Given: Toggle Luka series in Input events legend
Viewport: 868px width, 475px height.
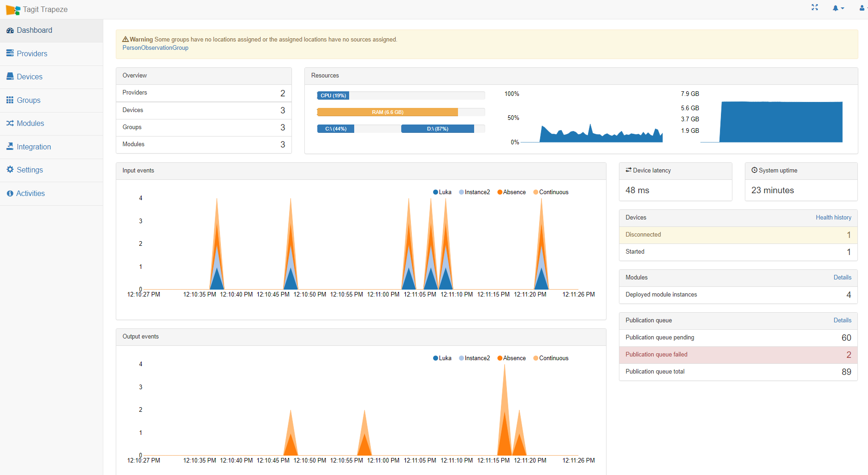Looking at the screenshot, I should [x=442, y=192].
